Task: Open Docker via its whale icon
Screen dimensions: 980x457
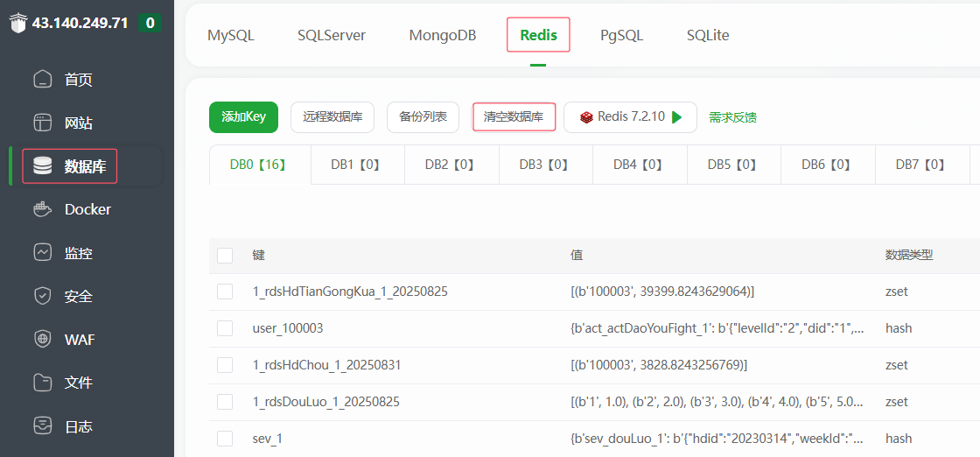Action: coord(42,209)
